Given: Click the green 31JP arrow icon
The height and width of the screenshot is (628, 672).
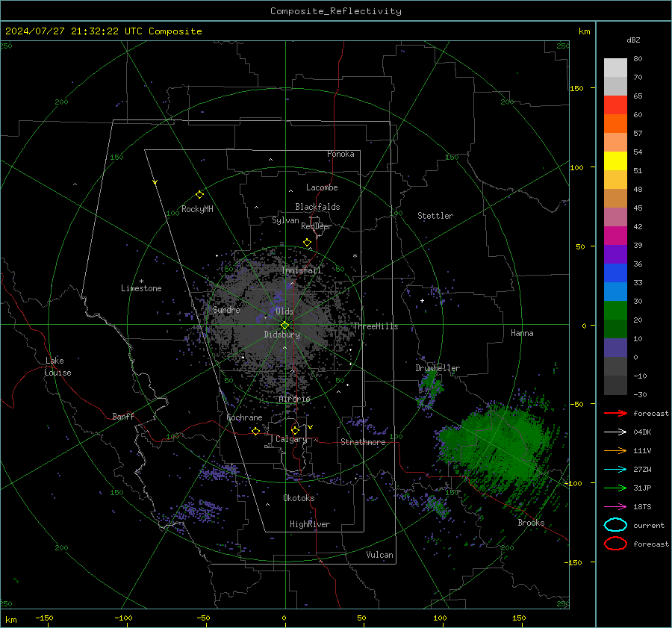Looking at the screenshot, I should [x=615, y=488].
